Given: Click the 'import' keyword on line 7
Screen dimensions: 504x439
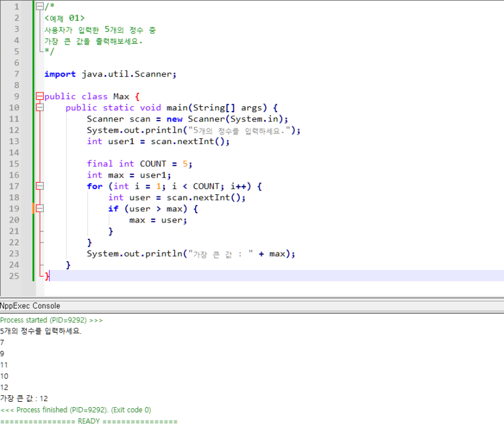Looking at the screenshot, I should [60, 74].
